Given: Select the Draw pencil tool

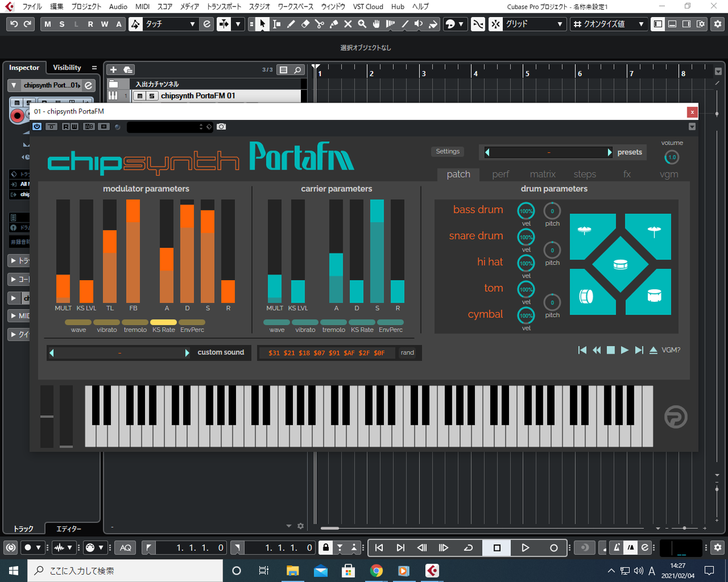Looking at the screenshot, I should [291, 24].
